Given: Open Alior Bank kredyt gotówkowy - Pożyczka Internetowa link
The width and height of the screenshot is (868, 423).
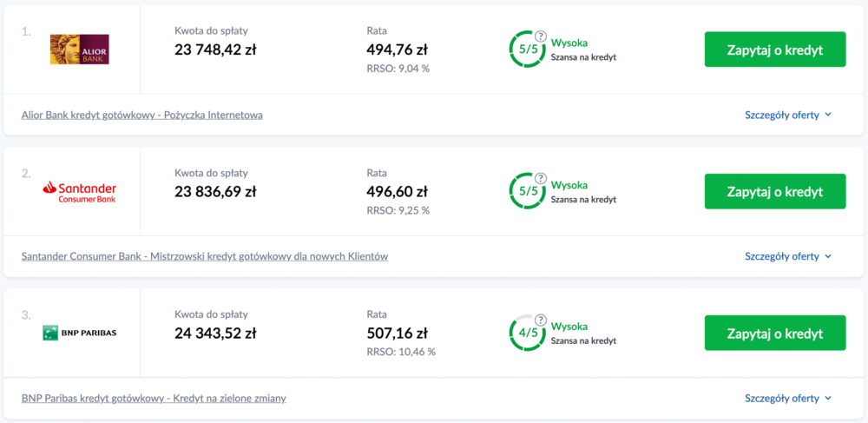Looking at the screenshot, I should [x=142, y=116].
